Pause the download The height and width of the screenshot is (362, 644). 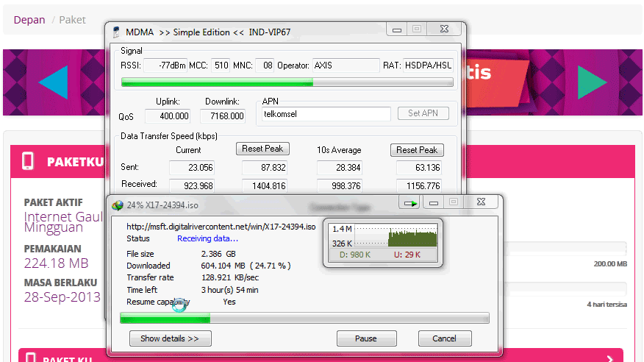(x=366, y=338)
